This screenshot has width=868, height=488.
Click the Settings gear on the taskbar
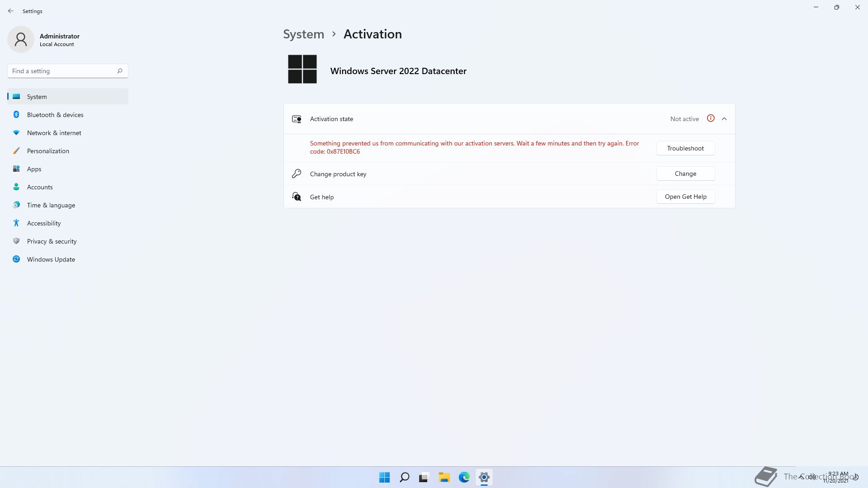484,477
